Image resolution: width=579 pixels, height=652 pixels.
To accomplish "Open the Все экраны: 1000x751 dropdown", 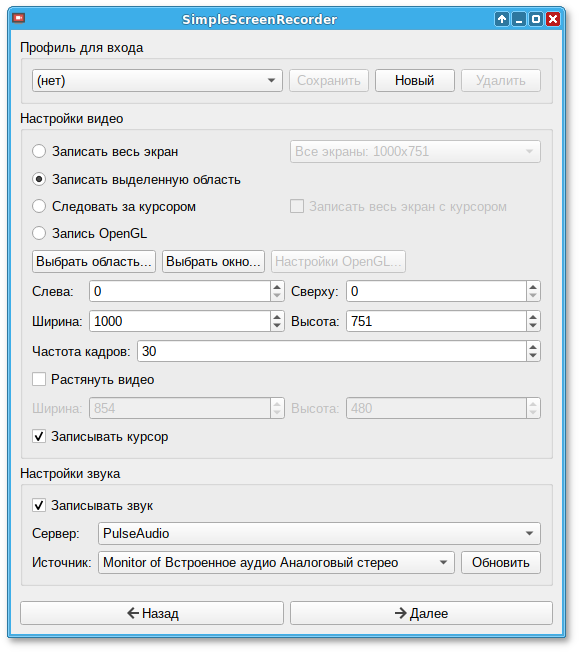I will point(415,151).
